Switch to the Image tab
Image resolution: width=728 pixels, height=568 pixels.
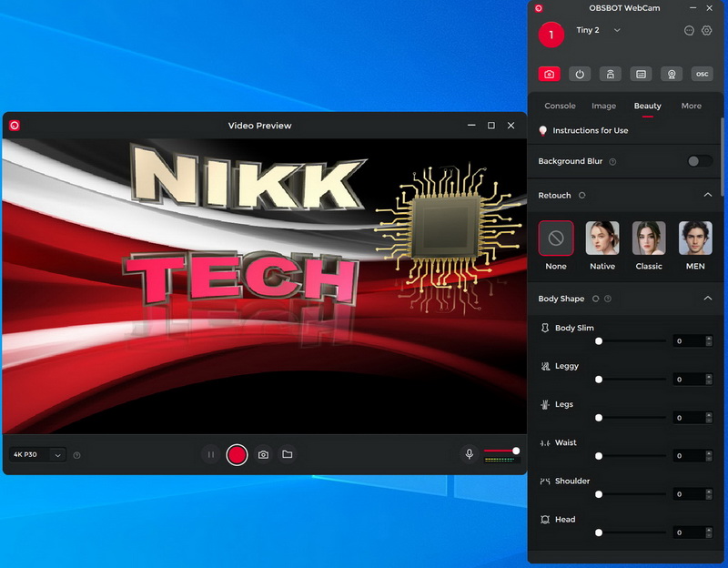603,106
